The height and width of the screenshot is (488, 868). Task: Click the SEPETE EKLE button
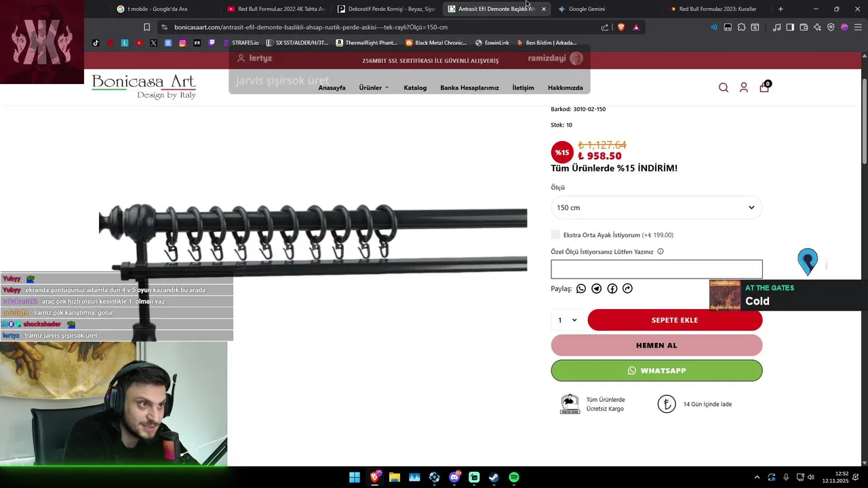coord(675,320)
